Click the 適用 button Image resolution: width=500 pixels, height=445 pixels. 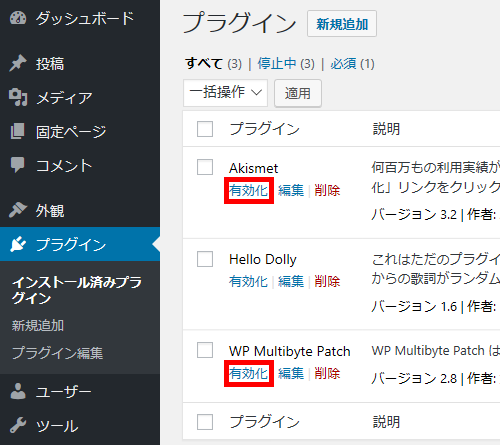coord(298,93)
